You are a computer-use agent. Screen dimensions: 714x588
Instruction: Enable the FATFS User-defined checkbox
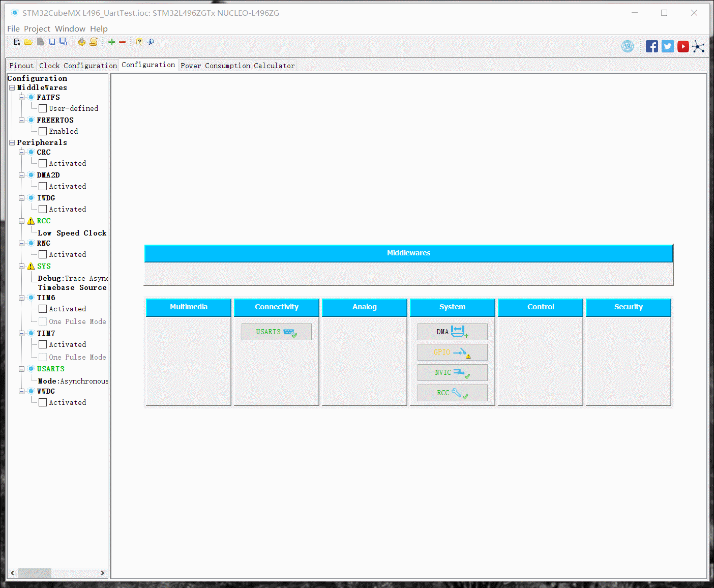pos(43,108)
